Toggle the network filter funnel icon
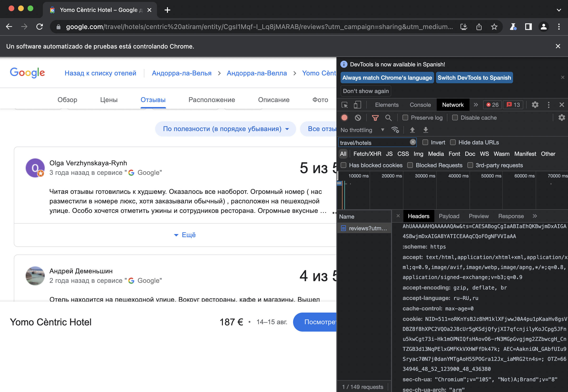Image resolution: width=568 pixels, height=392 pixels. (375, 118)
